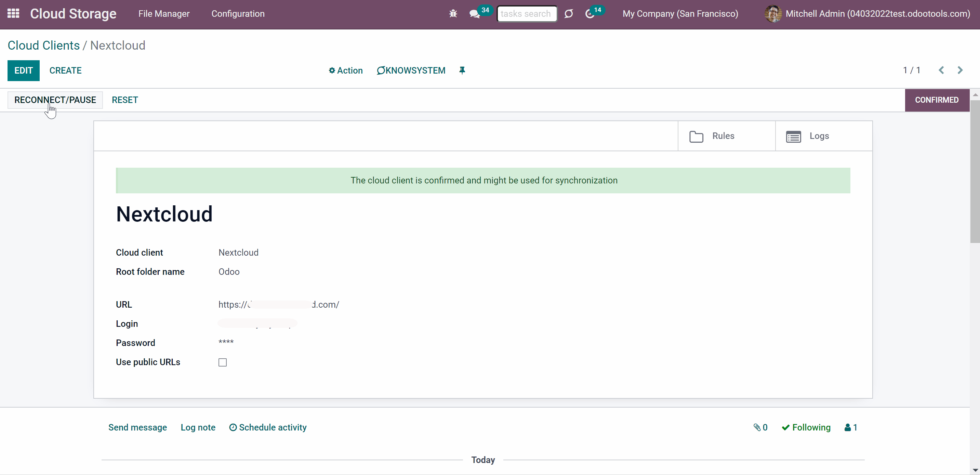
Task: Click the Nextcloud record title
Action: [164, 214]
